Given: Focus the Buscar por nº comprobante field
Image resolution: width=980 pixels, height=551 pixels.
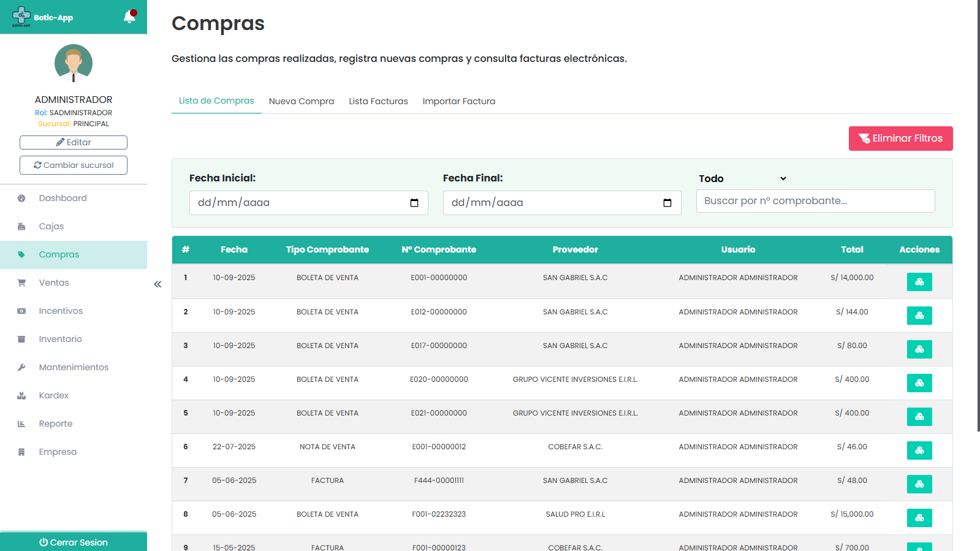Looking at the screenshot, I should (x=815, y=201).
